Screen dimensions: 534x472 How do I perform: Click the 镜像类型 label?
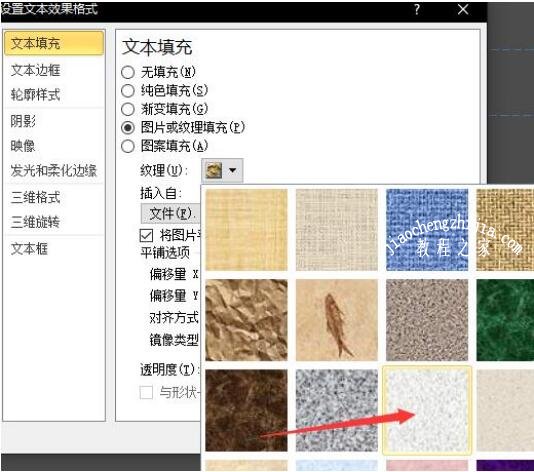pyautogui.click(x=174, y=340)
